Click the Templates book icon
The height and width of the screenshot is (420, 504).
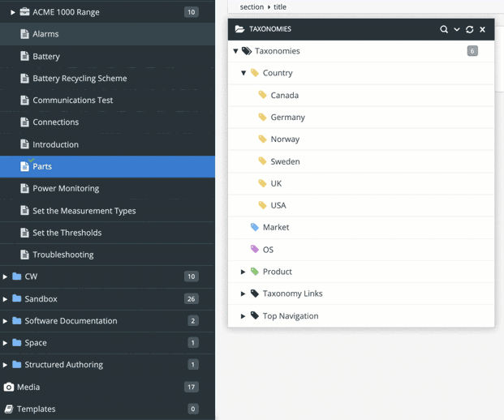(9, 409)
